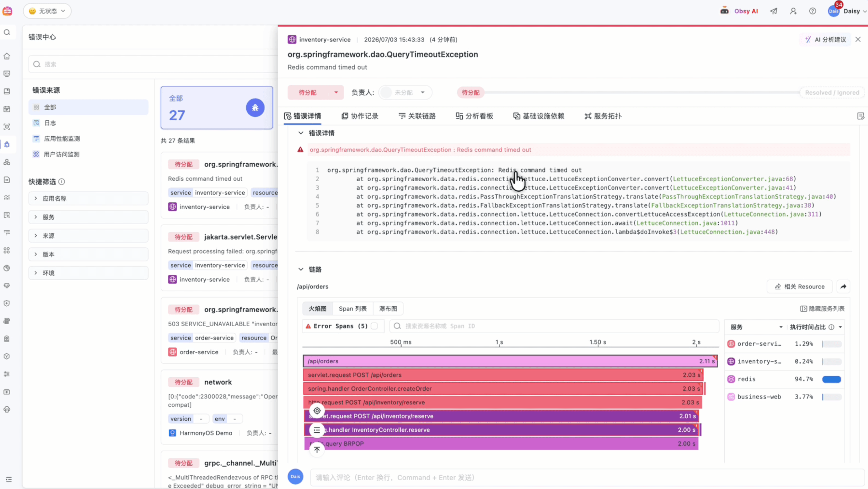Open the add user icon in header

793,11
